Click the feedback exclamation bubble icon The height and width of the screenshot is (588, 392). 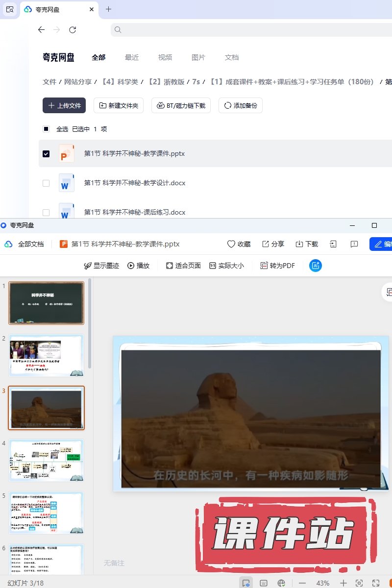354,244
